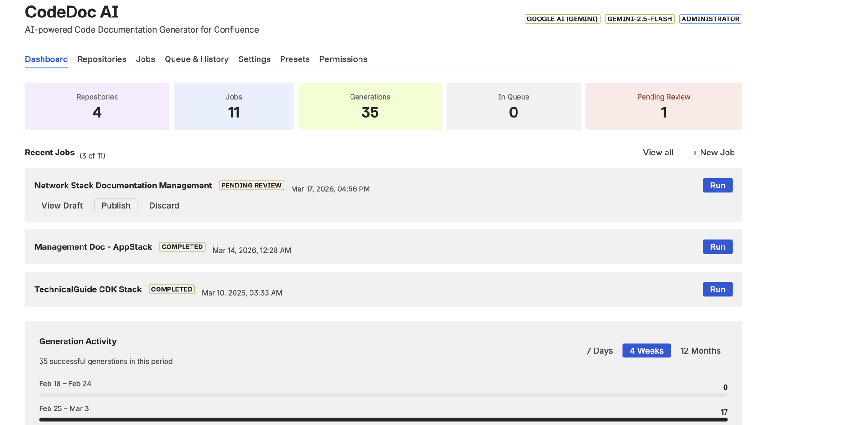Publish the pending Network Stack draft
This screenshot has width=868, height=425.
click(x=116, y=205)
